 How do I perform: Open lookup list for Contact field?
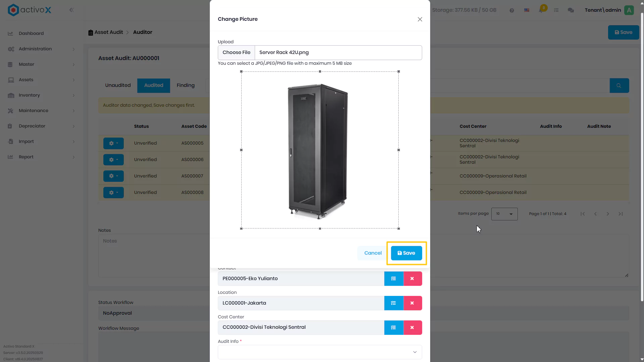point(393,279)
